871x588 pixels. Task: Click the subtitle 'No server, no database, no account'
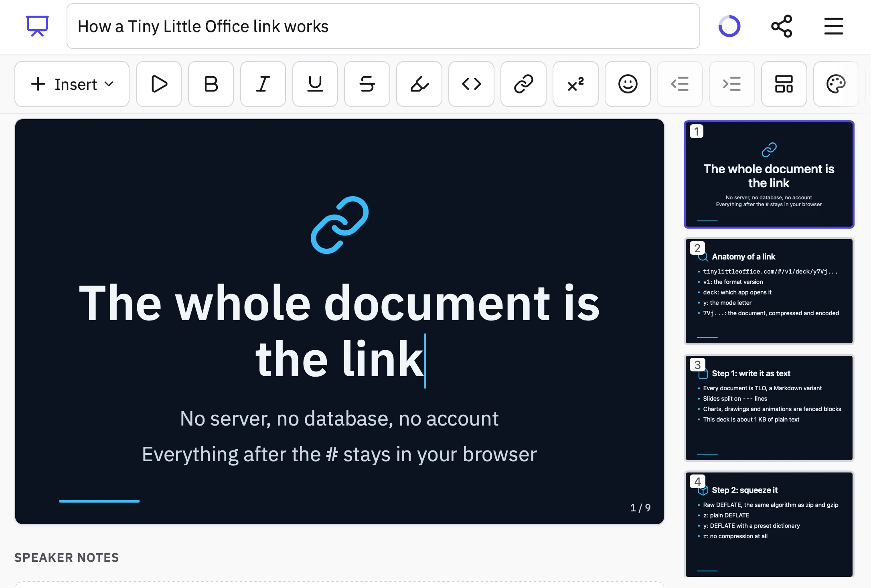[x=339, y=419]
